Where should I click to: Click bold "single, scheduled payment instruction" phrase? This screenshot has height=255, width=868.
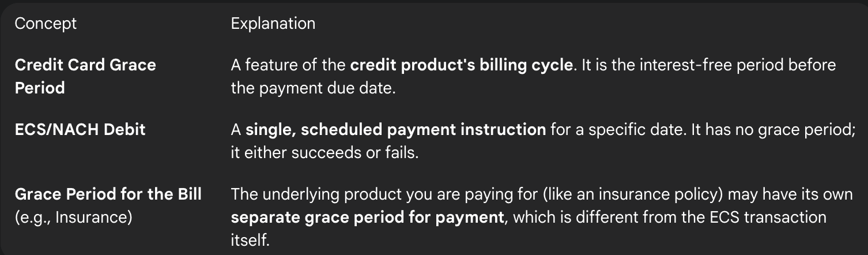pyautogui.click(x=395, y=129)
